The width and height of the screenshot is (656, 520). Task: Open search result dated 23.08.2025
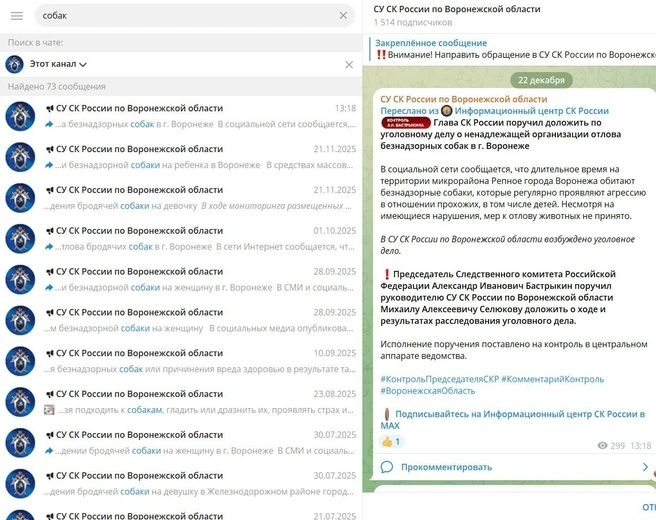point(181,402)
